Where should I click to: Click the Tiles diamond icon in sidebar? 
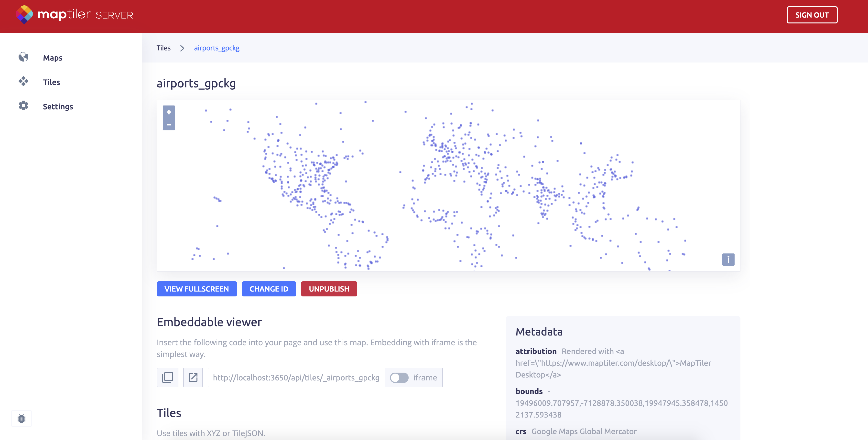pyautogui.click(x=23, y=82)
